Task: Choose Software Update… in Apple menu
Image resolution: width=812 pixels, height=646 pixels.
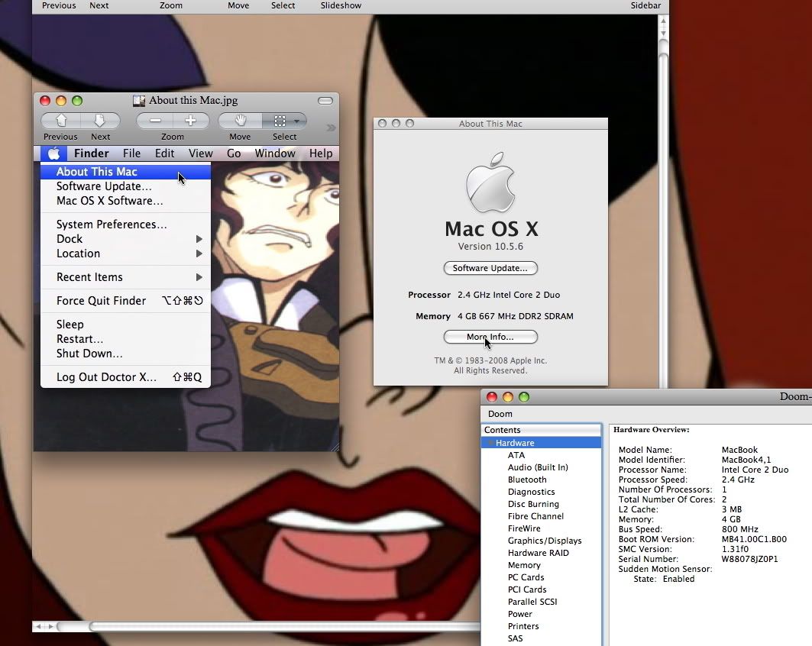Action: tap(125, 186)
